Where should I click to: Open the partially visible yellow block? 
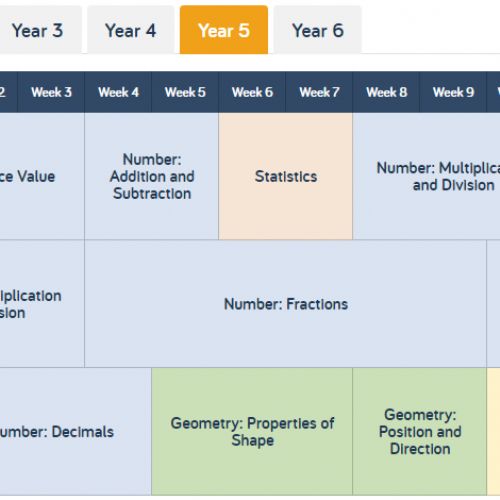[x=494, y=431]
